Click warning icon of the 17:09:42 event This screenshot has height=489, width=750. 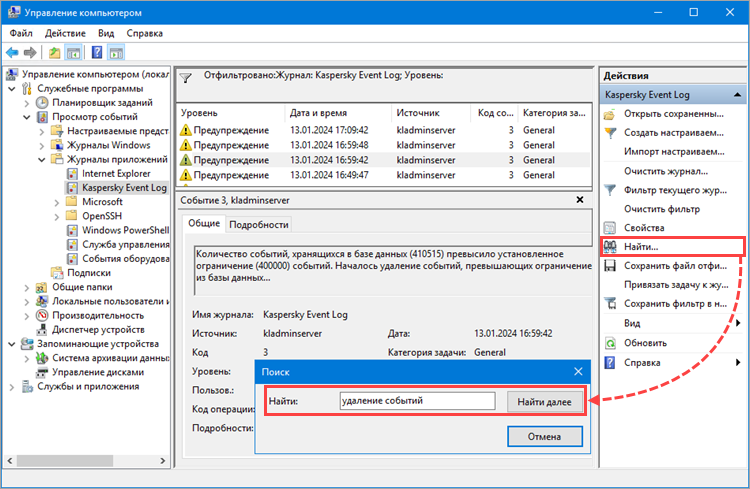point(186,130)
